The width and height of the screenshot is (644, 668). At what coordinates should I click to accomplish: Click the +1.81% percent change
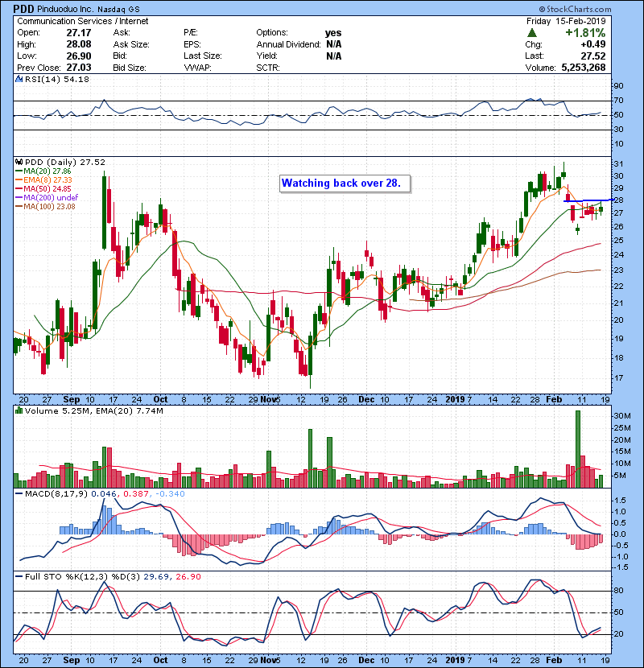tap(585, 33)
